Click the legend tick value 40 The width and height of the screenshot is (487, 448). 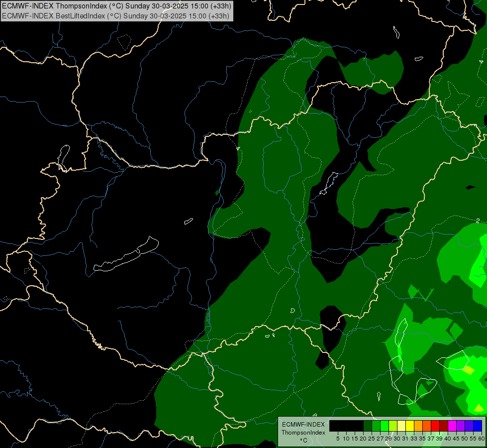point(448,439)
